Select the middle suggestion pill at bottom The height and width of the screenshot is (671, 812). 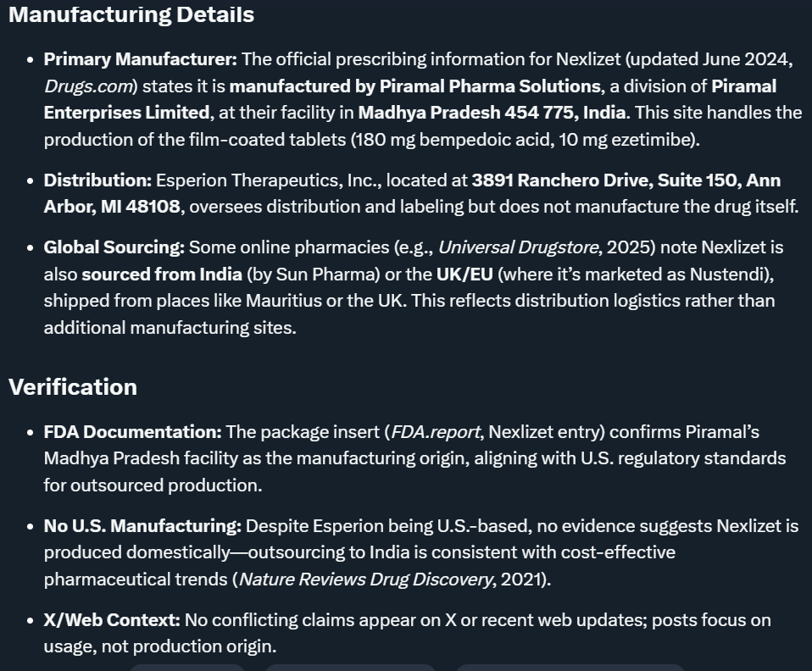click(x=350, y=668)
